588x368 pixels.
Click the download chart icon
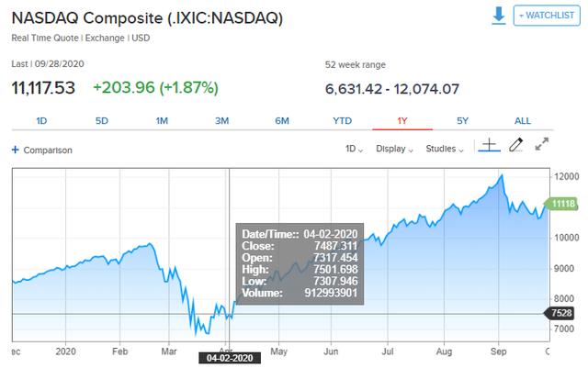click(x=498, y=17)
